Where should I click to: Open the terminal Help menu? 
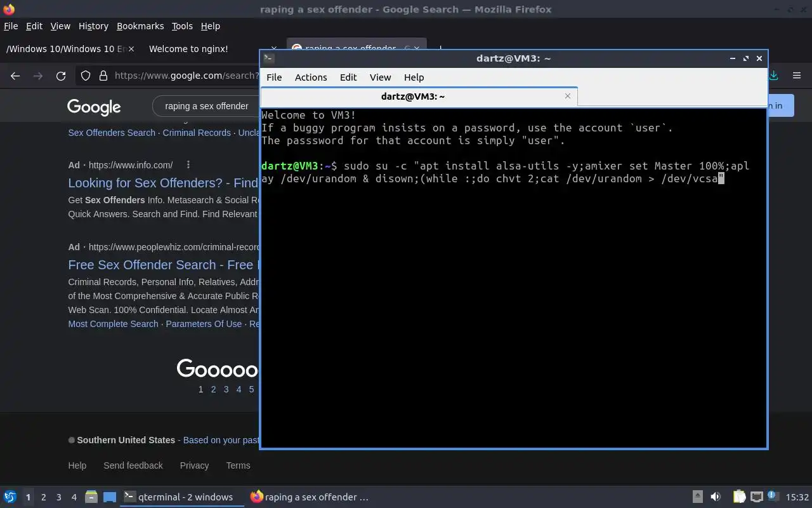coord(414,77)
